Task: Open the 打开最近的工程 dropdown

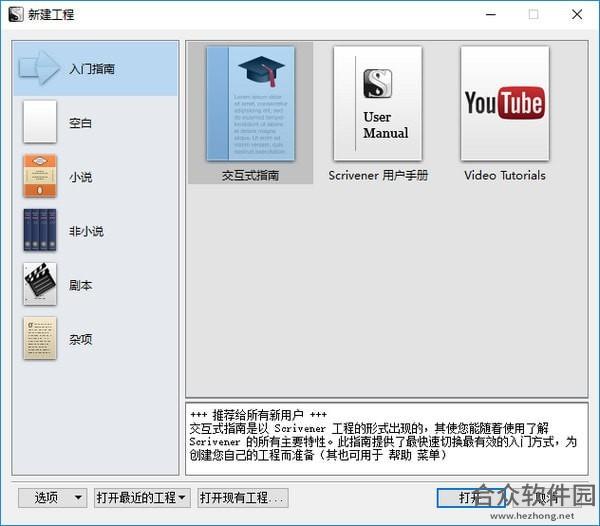Action: click(142, 498)
